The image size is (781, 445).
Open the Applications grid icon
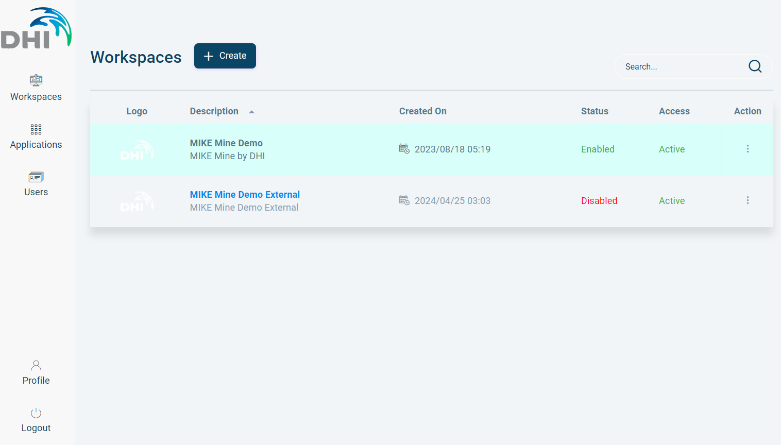[x=36, y=130]
